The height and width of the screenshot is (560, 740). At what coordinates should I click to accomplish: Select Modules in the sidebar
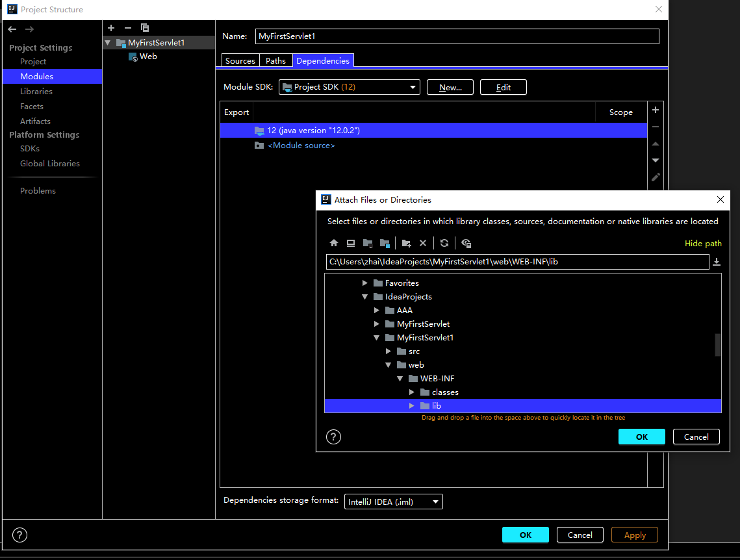(x=53, y=77)
